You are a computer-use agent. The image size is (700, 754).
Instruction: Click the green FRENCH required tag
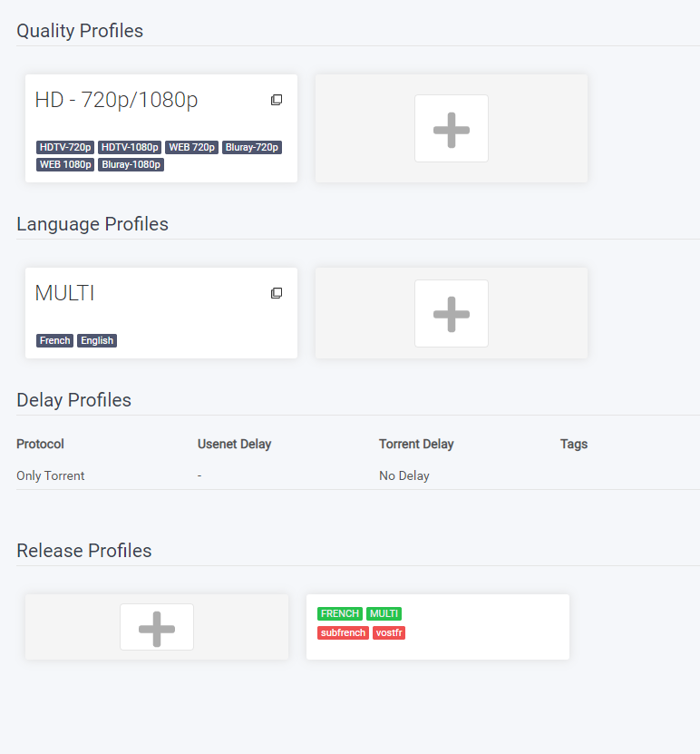(340, 613)
